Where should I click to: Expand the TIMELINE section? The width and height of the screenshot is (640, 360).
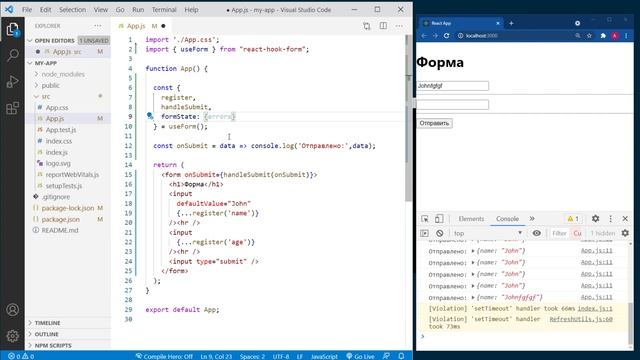pos(68,323)
